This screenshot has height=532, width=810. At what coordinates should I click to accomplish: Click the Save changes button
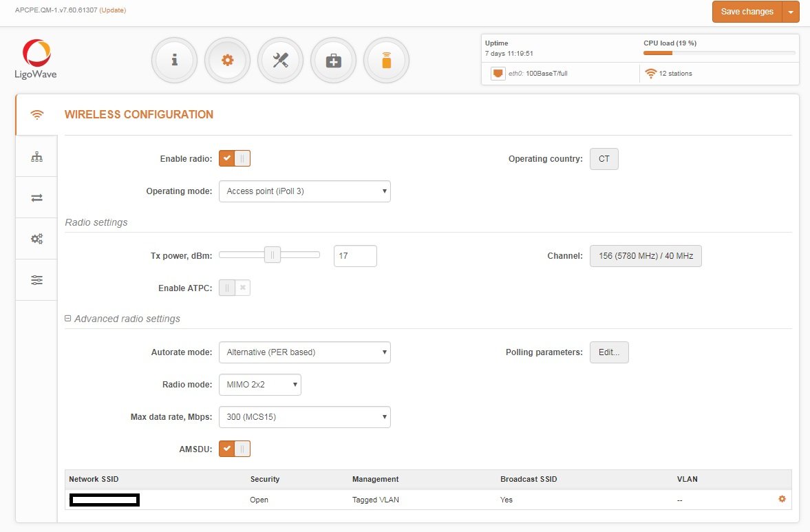[747, 12]
